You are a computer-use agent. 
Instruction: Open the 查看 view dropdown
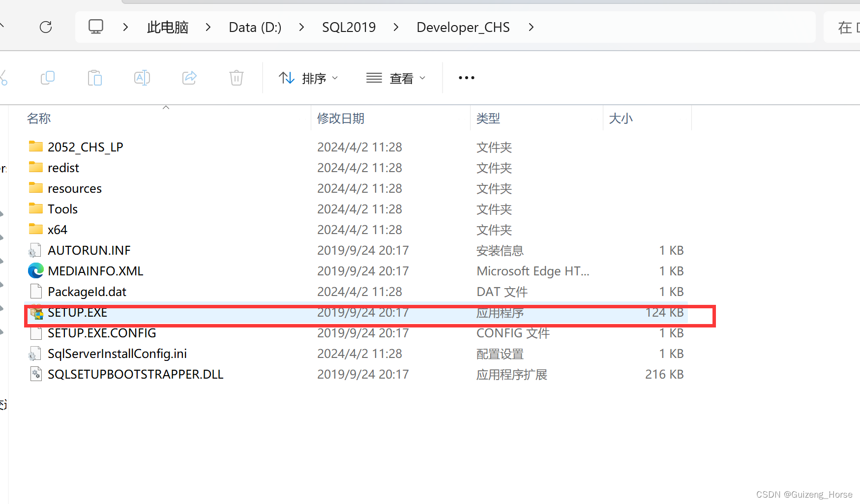pos(396,78)
